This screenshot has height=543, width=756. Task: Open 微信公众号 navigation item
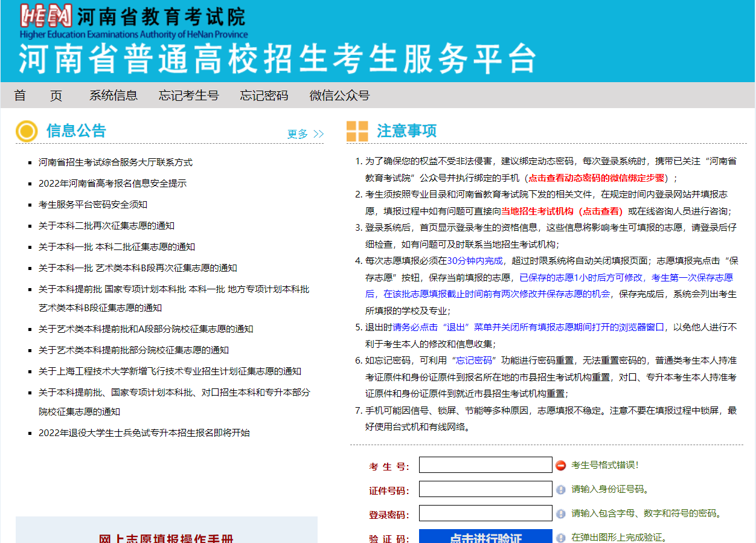[339, 95]
